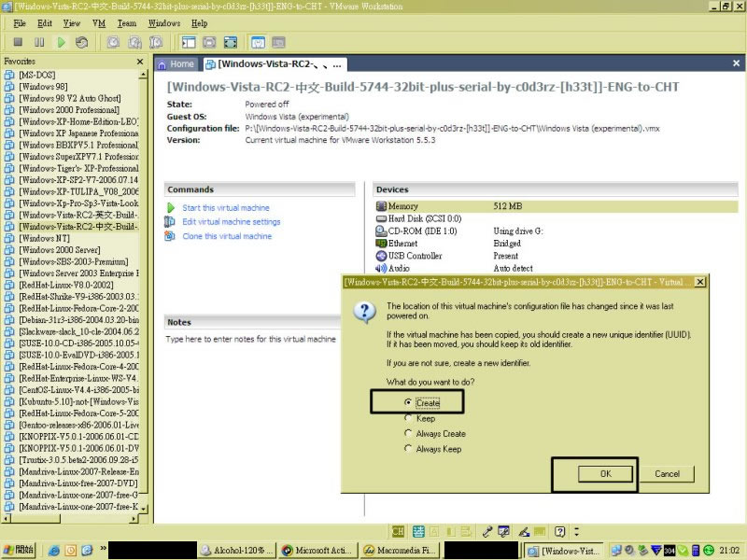
Task: Close the current virtual machine tab
Action: coord(736,63)
